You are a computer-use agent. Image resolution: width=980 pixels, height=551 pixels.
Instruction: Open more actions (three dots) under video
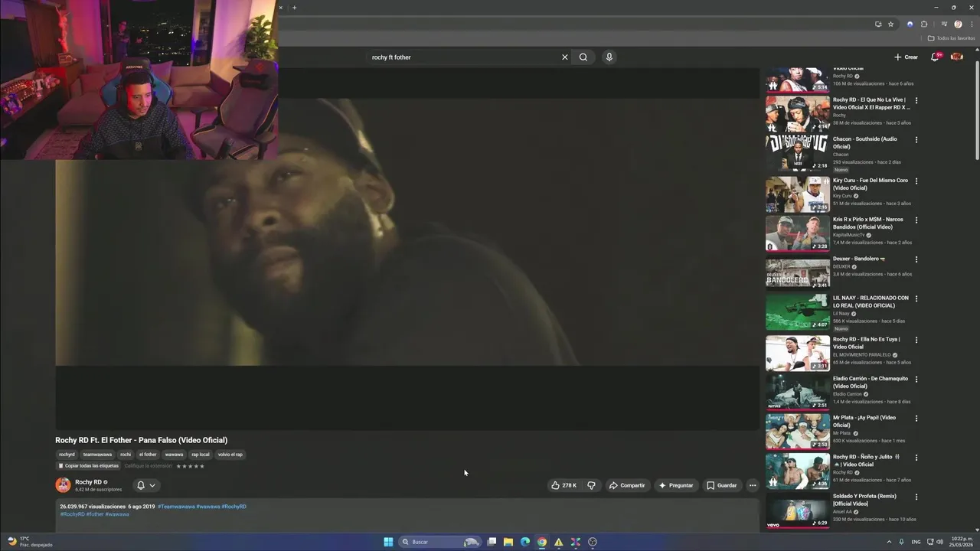tap(753, 485)
